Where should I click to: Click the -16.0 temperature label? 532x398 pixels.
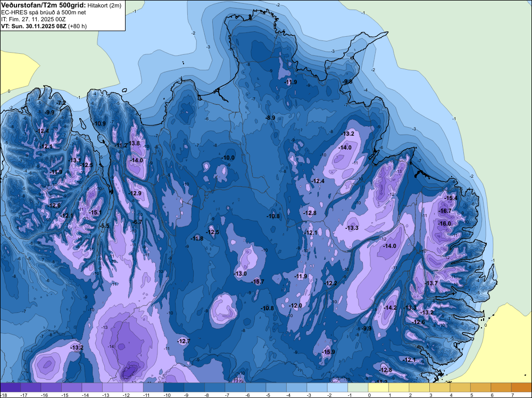click(x=444, y=223)
